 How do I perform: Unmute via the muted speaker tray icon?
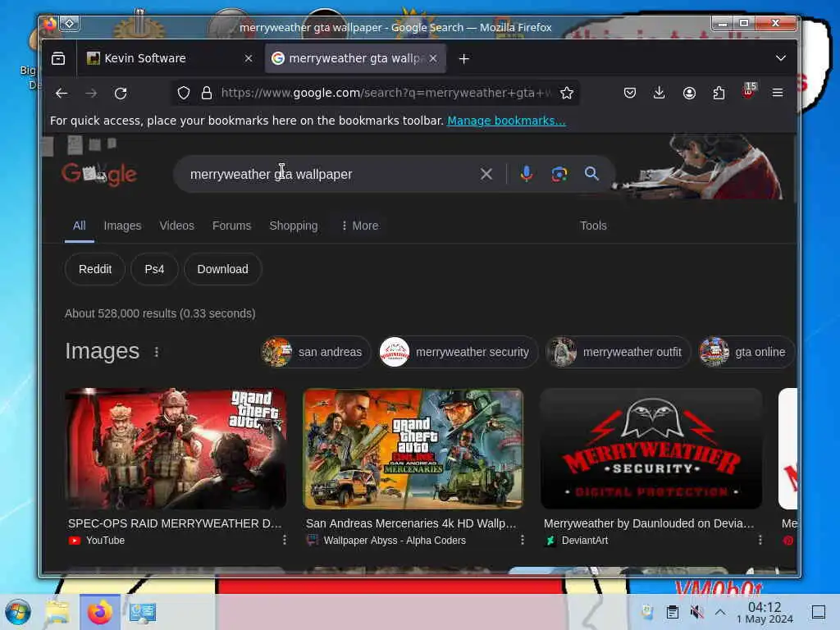pos(696,612)
